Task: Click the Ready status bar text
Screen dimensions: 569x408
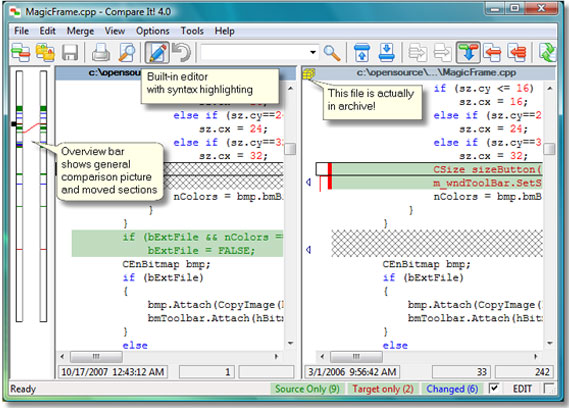Action: [23, 389]
